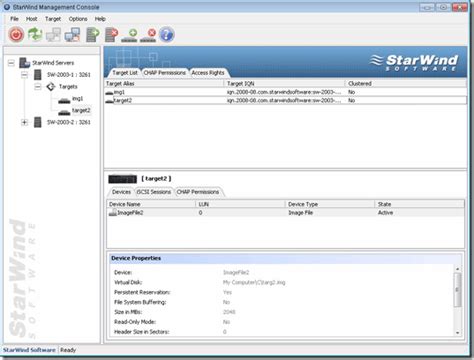474x360 pixels.
Task: Click the Device Properties scrollbar thumb
Action: [458, 290]
